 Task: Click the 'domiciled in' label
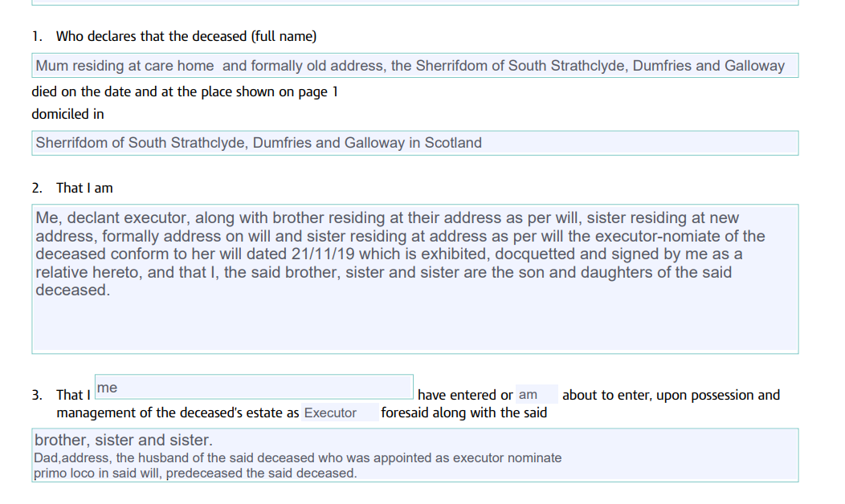68,114
